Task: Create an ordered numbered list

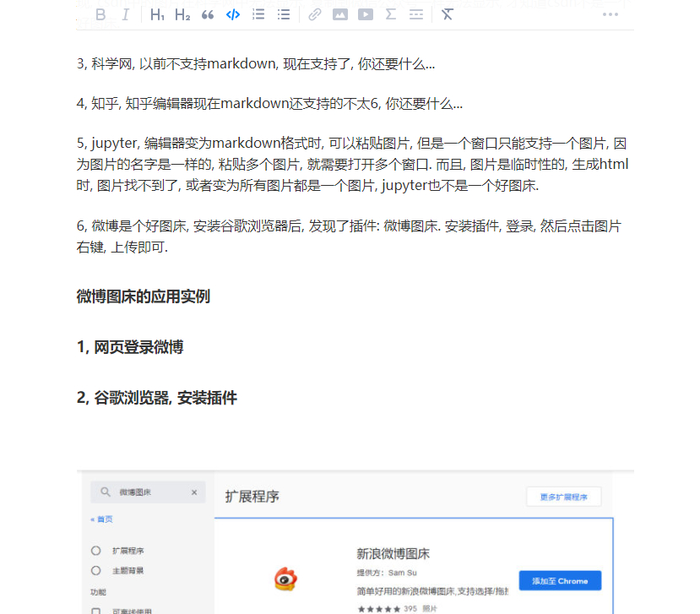Action: (258, 14)
